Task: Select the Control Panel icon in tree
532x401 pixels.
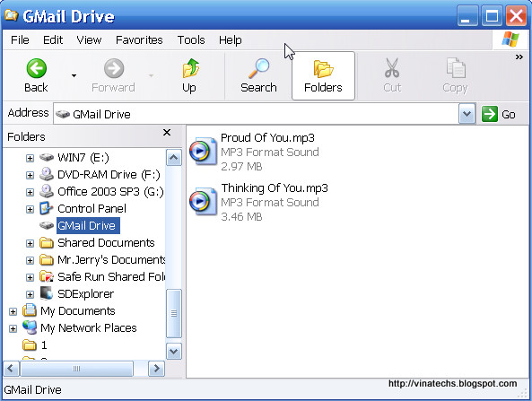Action: (x=47, y=208)
